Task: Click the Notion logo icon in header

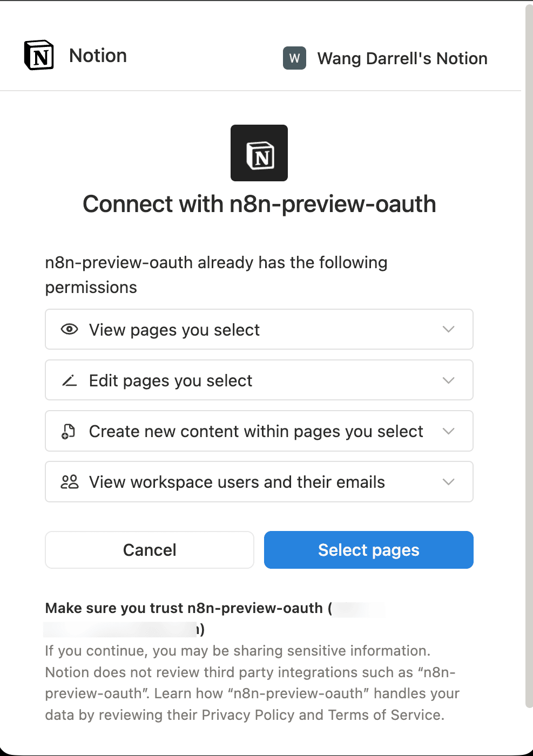Action: (x=39, y=55)
